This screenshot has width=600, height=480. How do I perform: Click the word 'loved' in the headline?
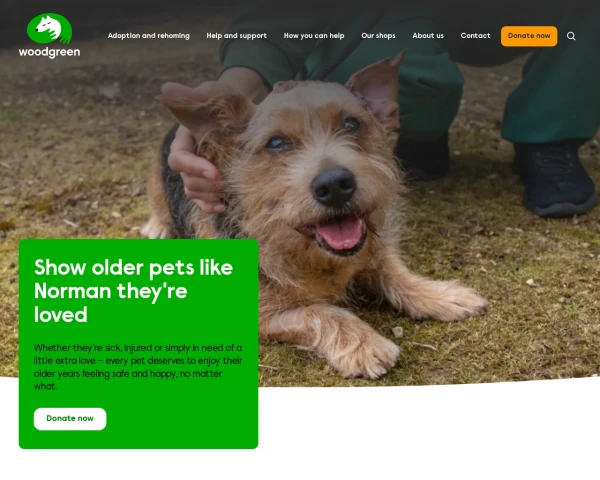tap(60, 315)
